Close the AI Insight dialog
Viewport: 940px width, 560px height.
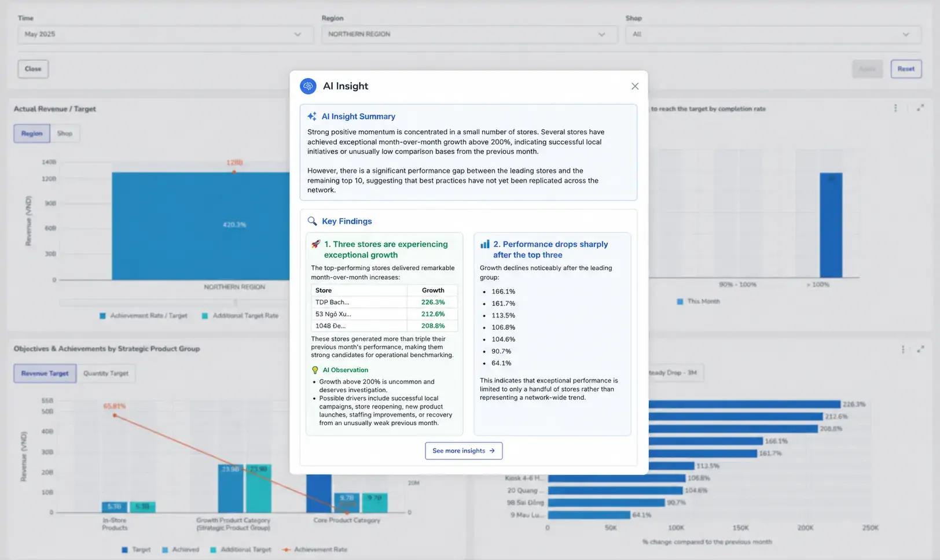[x=635, y=86]
